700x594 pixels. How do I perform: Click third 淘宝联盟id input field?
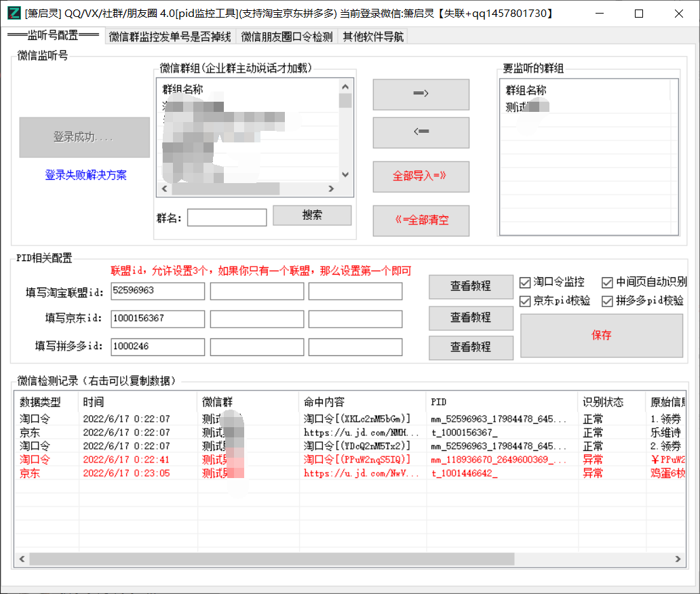355,291
